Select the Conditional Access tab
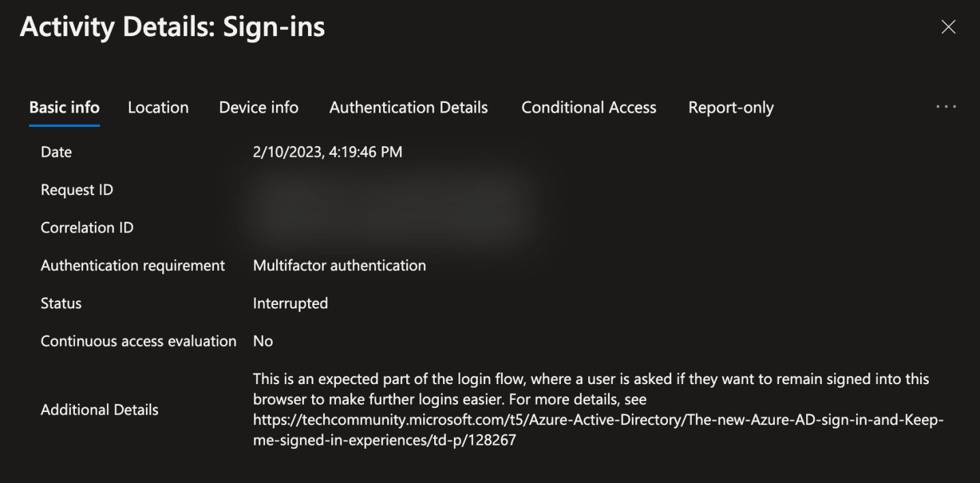The width and height of the screenshot is (980, 483). tap(588, 107)
